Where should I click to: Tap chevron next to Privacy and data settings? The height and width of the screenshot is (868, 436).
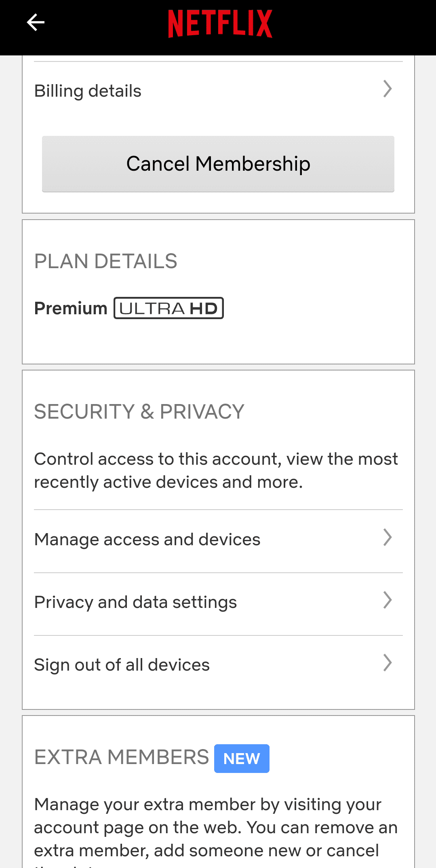click(x=387, y=600)
